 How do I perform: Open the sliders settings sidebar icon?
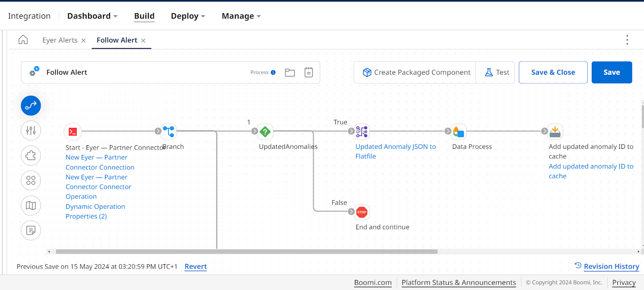coord(31,130)
